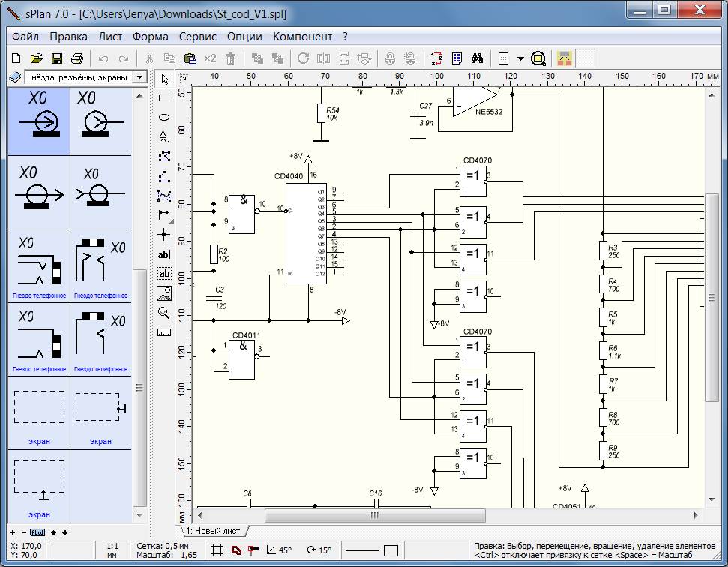The image size is (728, 567).
Task: Click the fill style box in status bar
Action: tap(391, 550)
